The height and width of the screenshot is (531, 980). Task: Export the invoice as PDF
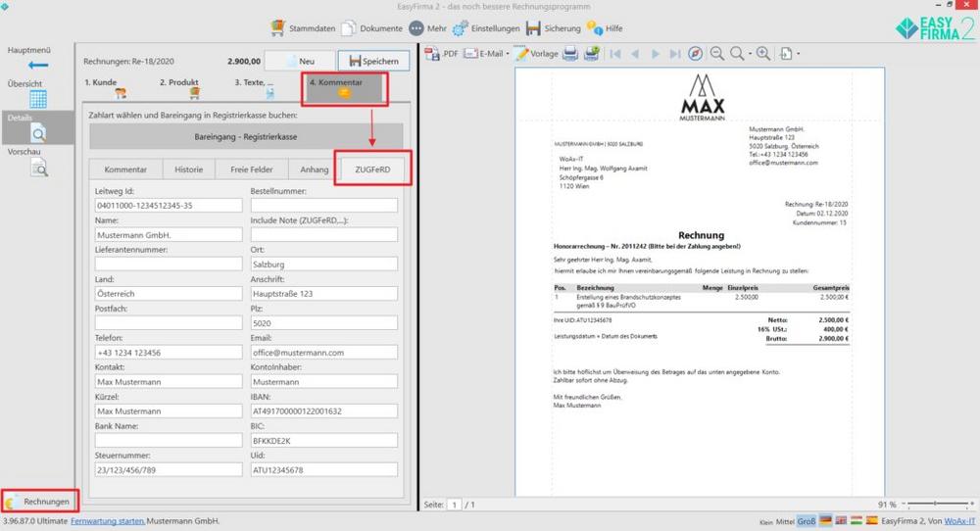click(441, 54)
